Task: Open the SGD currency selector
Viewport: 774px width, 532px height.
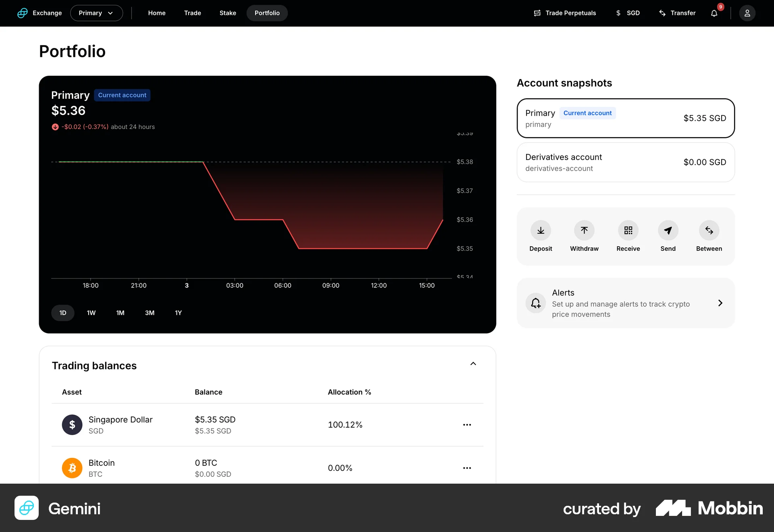Action: [628, 13]
